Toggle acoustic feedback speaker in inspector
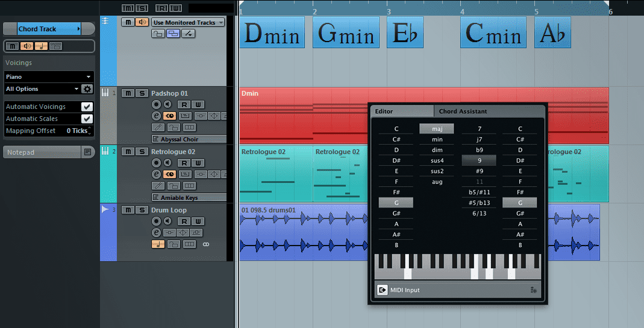This screenshot has width=644, height=328. pos(27,46)
